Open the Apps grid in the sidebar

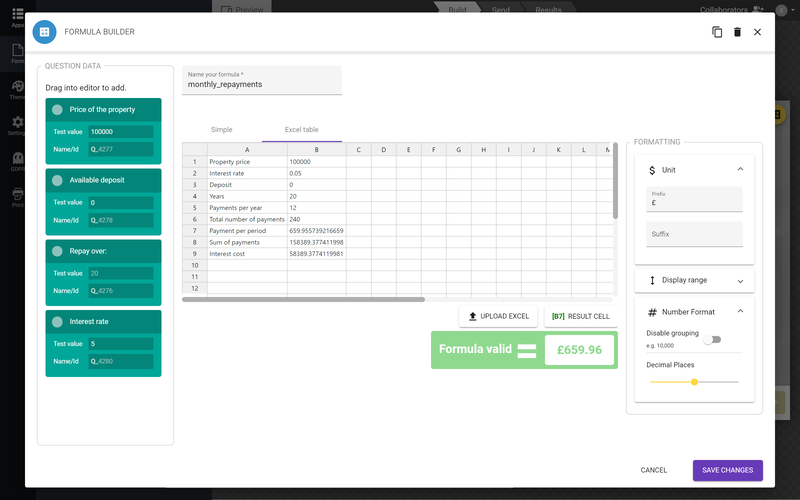pos(17,15)
